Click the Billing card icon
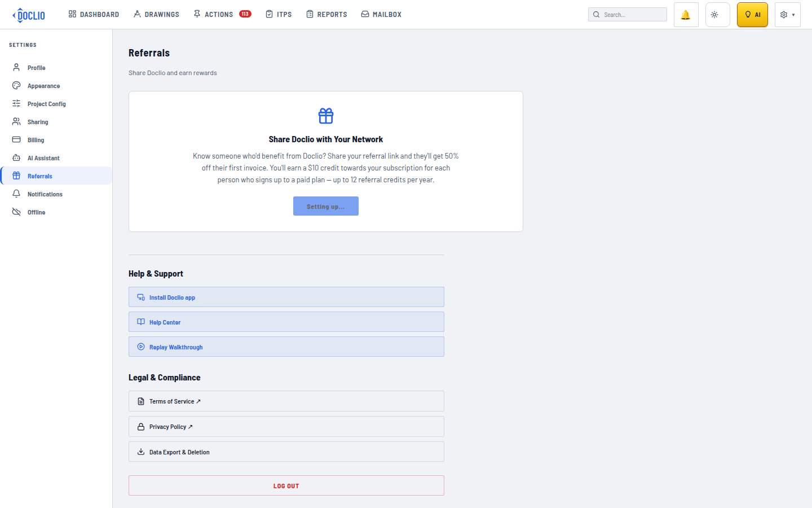Image resolution: width=812 pixels, height=508 pixels. coord(16,139)
